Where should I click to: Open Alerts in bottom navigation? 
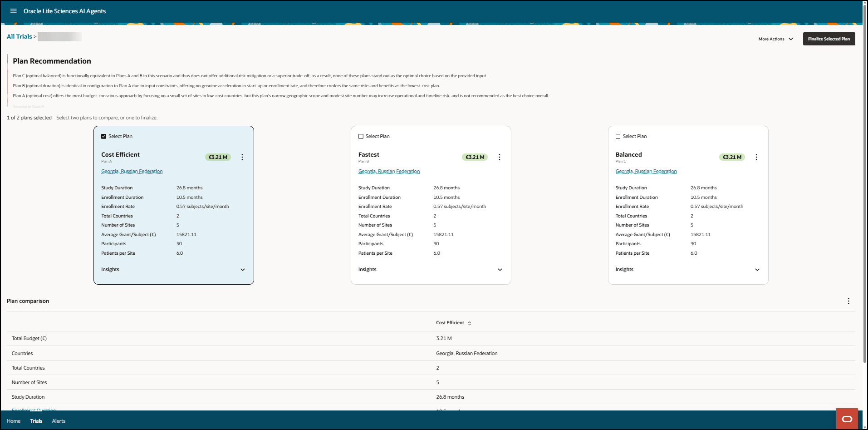pyautogui.click(x=59, y=421)
